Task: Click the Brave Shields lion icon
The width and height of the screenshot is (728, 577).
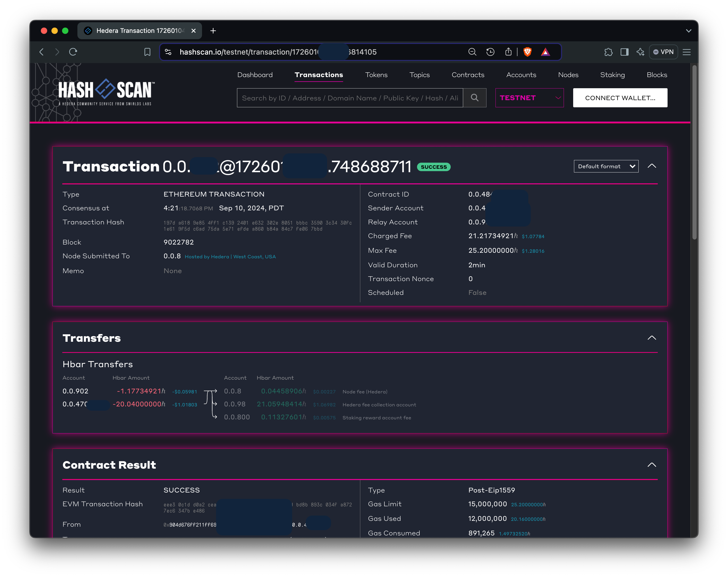Action: tap(527, 52)
